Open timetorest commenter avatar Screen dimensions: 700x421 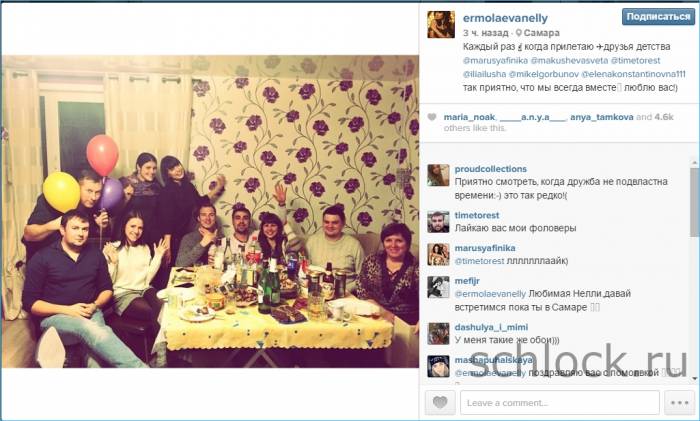pos(438,221)
